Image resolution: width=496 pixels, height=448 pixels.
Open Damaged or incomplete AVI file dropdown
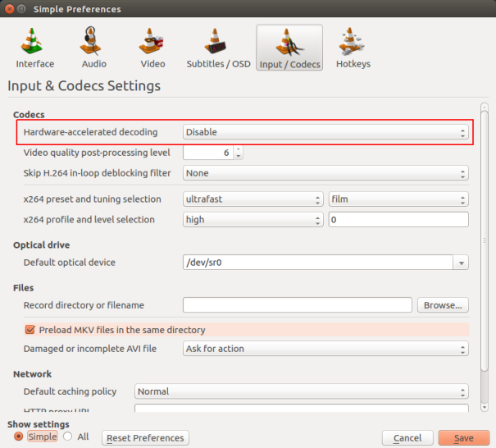point(325,349)
